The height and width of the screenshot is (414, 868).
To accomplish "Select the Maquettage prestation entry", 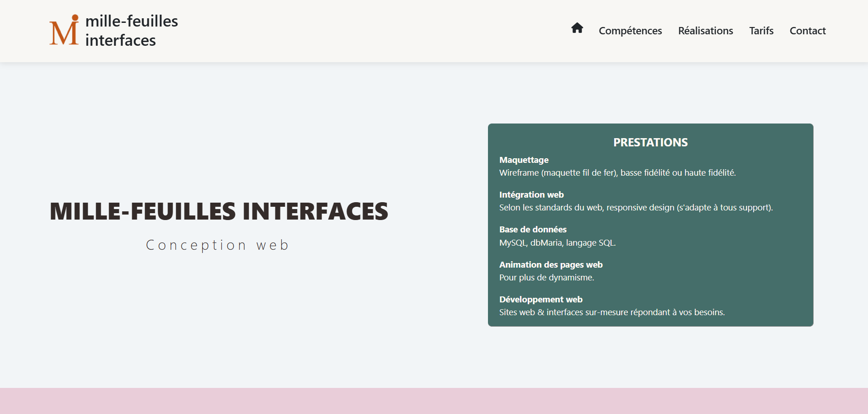I will click(524, 160).
